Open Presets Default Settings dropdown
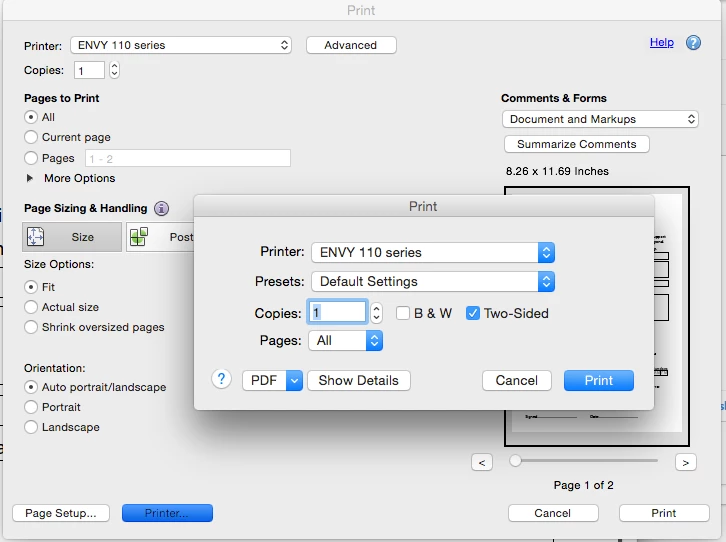Image resolution: width=726 pixels, height=542 pixels. 433,281
